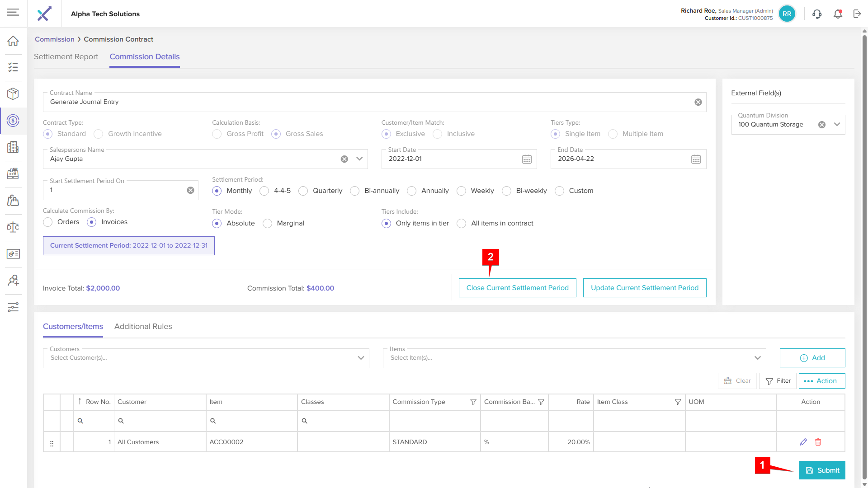Clear the Contract Name field
Viewport: 868px width, 488px height.
[x=698, y=102]
